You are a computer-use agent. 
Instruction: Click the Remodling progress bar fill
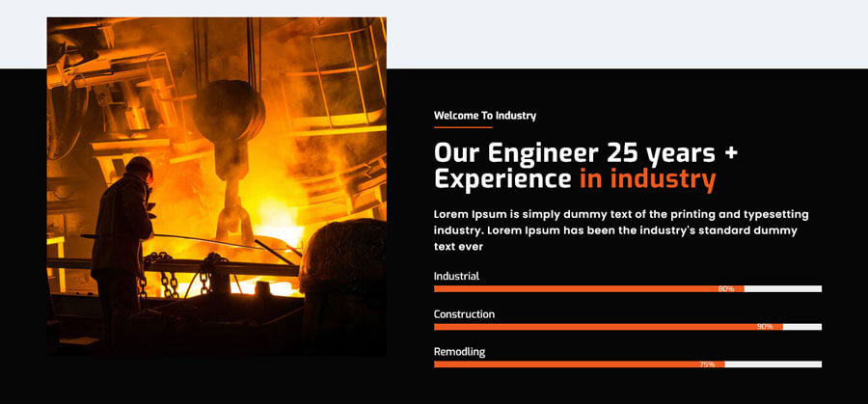pos(580,364)
